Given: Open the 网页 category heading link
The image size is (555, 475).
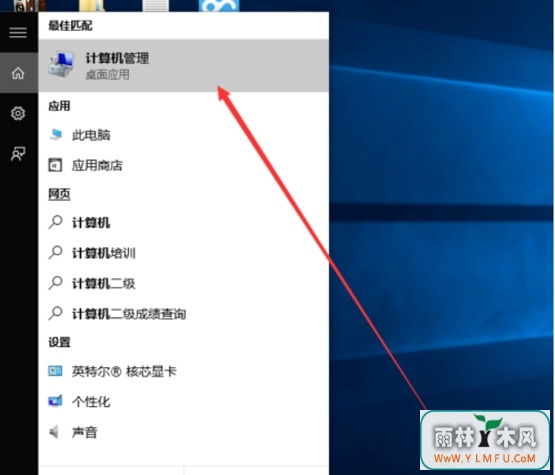Looking at the screenshot, I should (x=59, y=194).
